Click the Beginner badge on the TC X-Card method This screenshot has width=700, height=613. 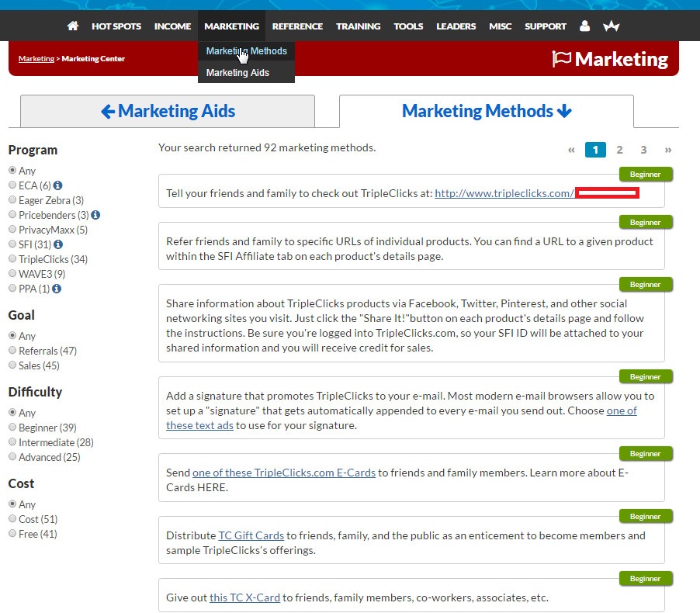[x=646, y=578]
